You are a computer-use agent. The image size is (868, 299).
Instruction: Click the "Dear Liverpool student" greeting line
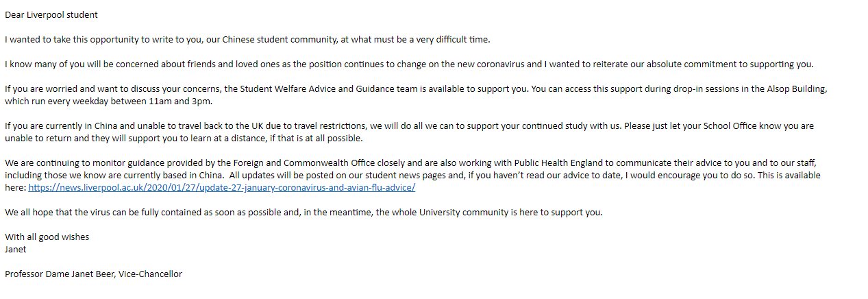pyautogui.click(x=51, y=14)
